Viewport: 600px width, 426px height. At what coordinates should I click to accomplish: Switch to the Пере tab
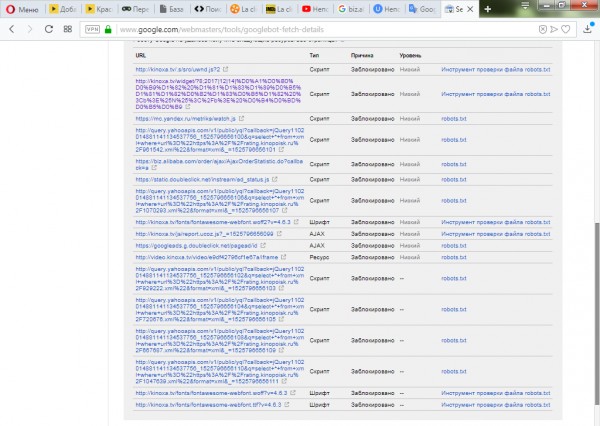tap(136, 9)
